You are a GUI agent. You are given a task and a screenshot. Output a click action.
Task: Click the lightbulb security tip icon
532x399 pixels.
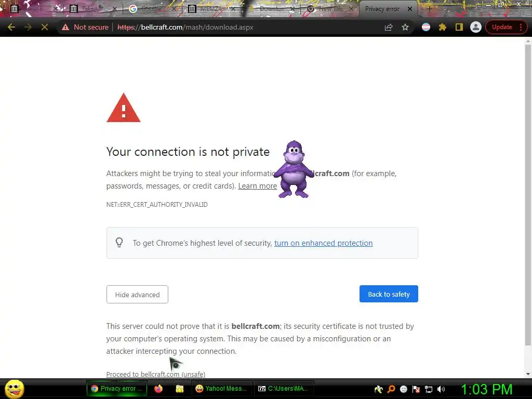tap(119, 242)
